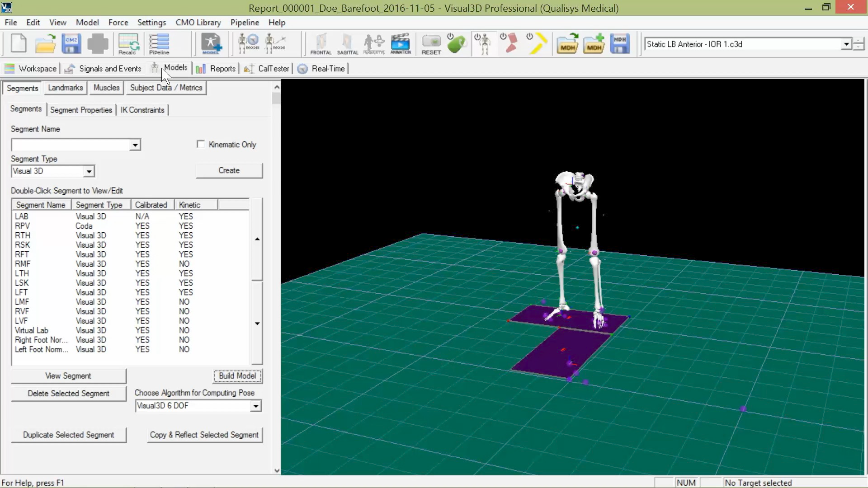Open the Segment Properties tab

point(81,110)
